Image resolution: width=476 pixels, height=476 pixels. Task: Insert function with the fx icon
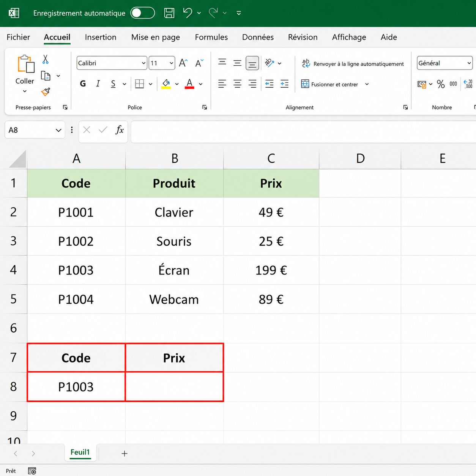pyautogui.click(x=120, y=130)
